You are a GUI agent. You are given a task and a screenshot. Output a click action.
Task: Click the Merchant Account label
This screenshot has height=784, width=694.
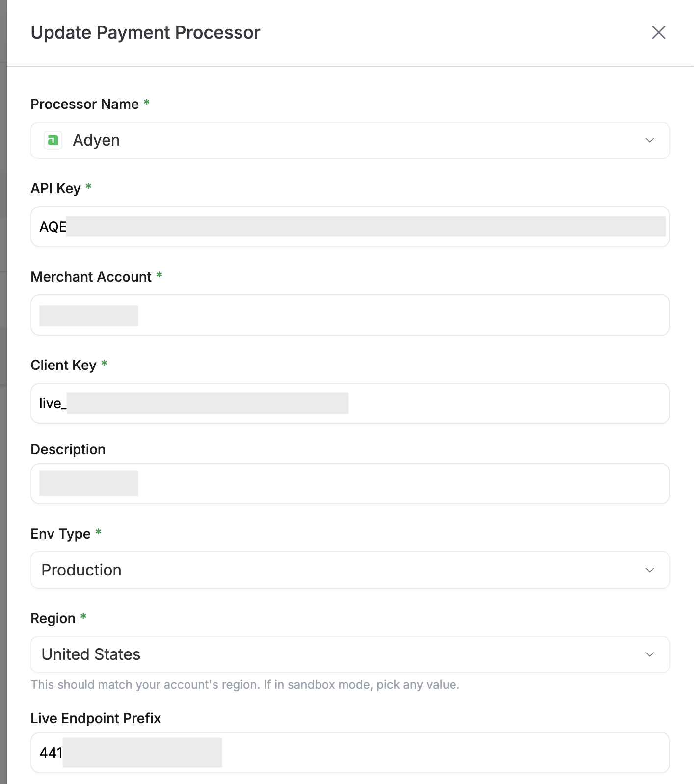[x=91, y=277]
